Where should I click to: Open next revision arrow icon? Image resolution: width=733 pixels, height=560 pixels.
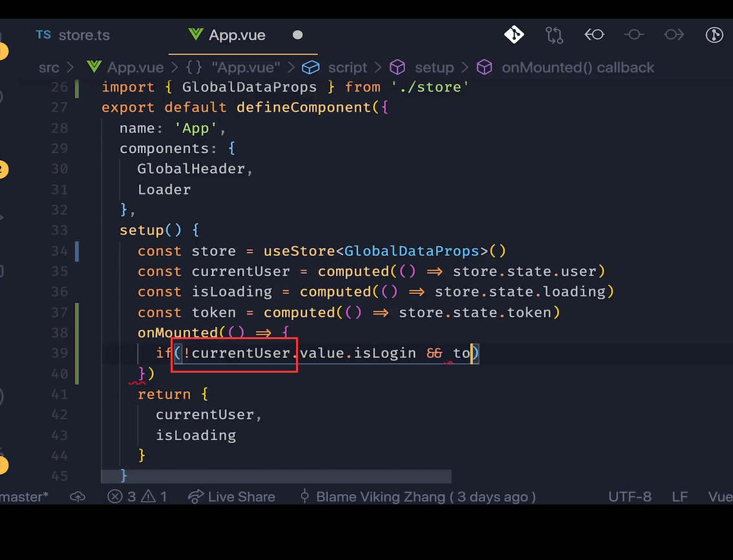point(674,35)
